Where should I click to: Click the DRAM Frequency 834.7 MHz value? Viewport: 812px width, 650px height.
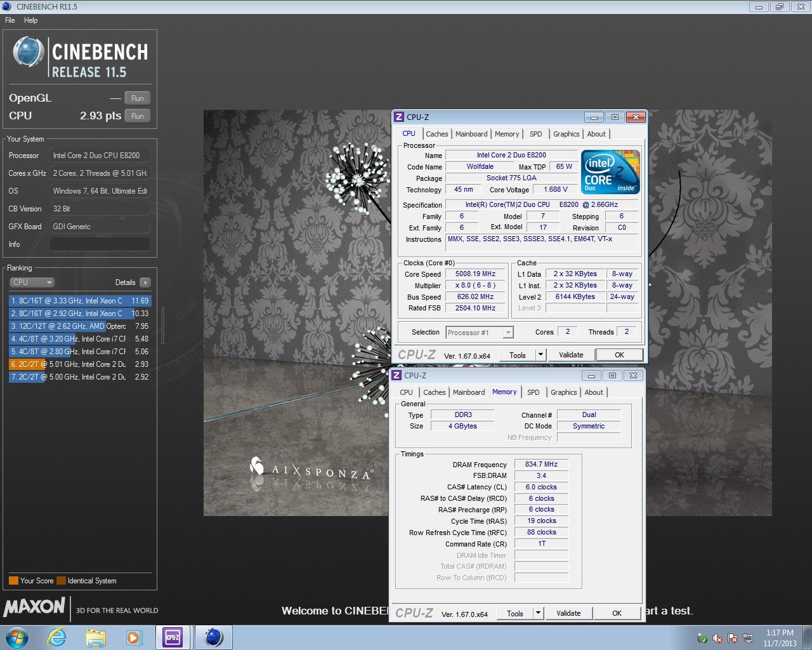[x=541, y=464]
